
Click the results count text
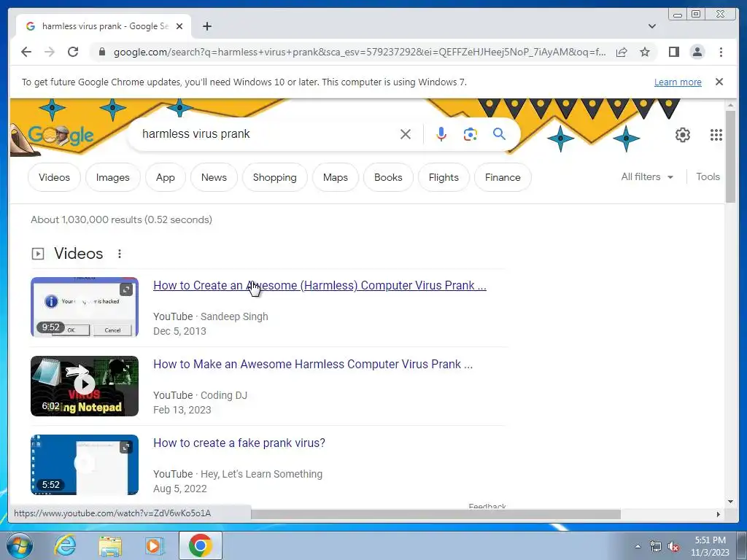click(x=122, y=219)
